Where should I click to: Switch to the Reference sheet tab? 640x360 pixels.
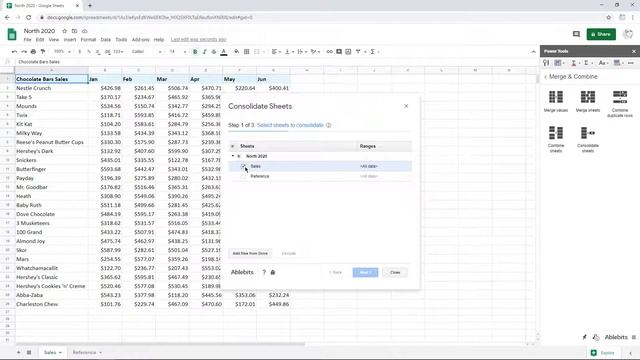point(84,353)
